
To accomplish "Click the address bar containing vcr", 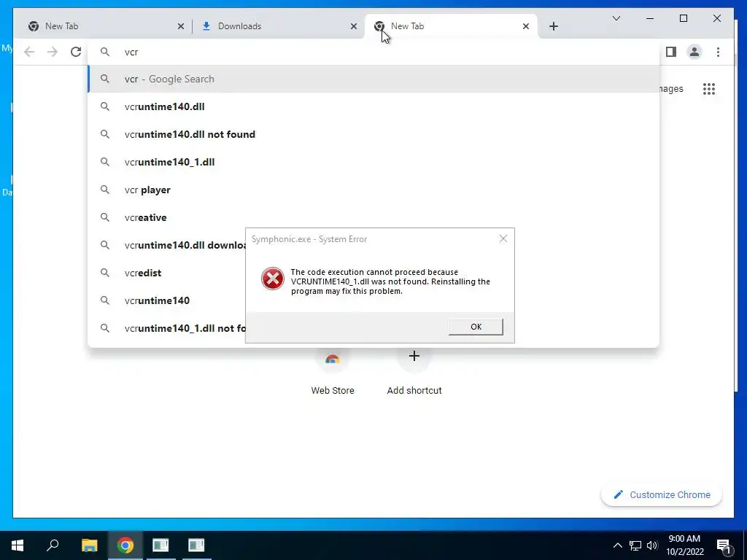I will click(373, 52).
